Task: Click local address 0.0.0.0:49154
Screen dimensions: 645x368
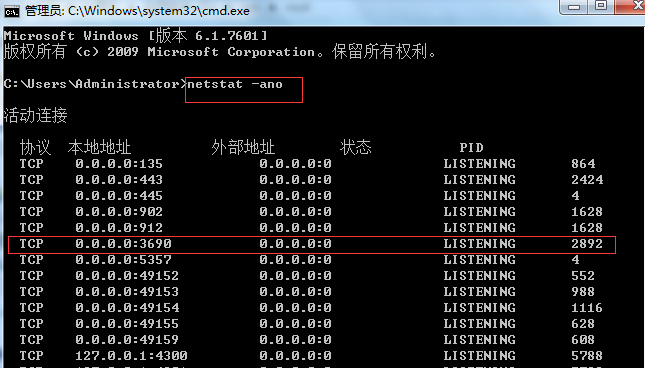Action: [x=127, y=308]
